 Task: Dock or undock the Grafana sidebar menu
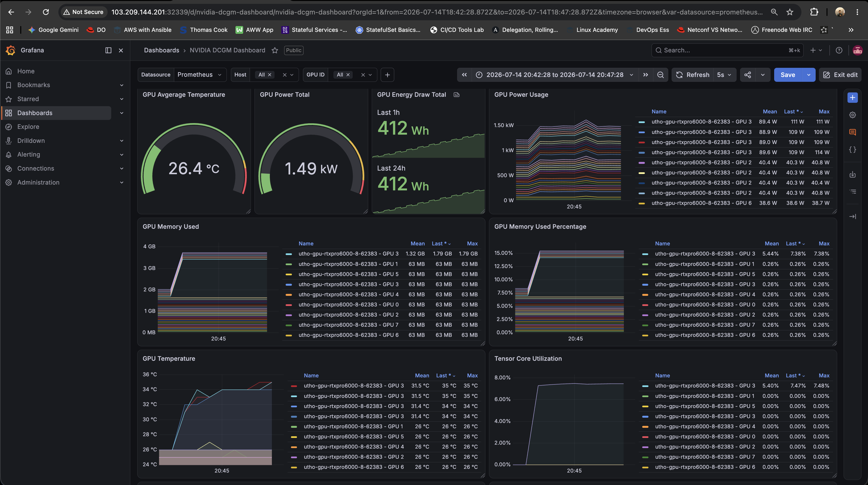[108, 50]
